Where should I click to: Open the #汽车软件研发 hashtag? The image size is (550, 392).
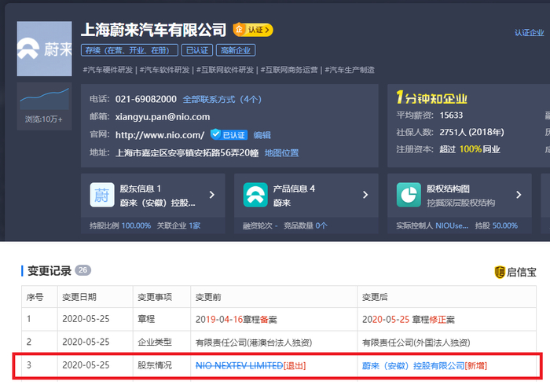coord(164,70)
